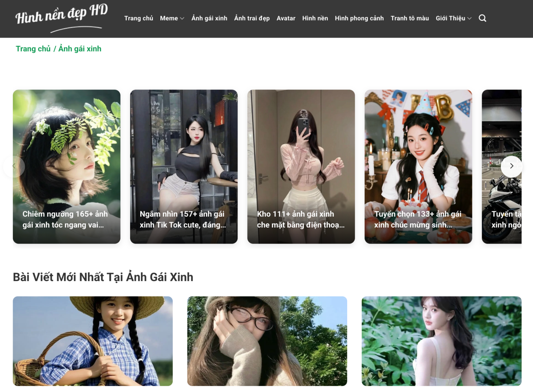Advance carousel with right arrow button
Screen dimensions: 533x392
[511, 166]
